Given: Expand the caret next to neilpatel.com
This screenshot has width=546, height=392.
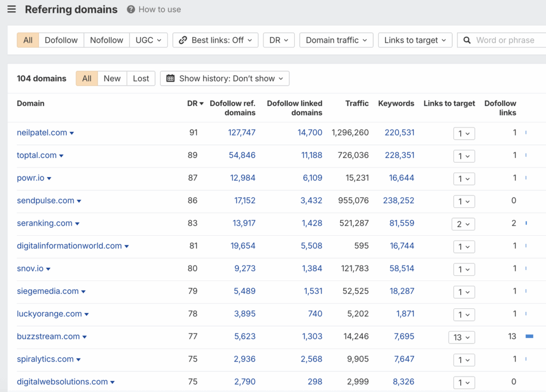Looking at the screenshot, I should pos(72,133).
